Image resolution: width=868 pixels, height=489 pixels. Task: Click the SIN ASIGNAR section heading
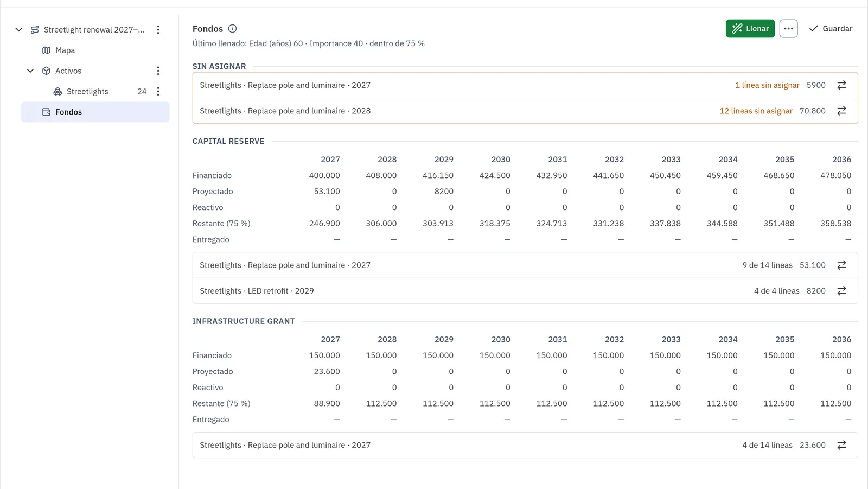point(219,66)
